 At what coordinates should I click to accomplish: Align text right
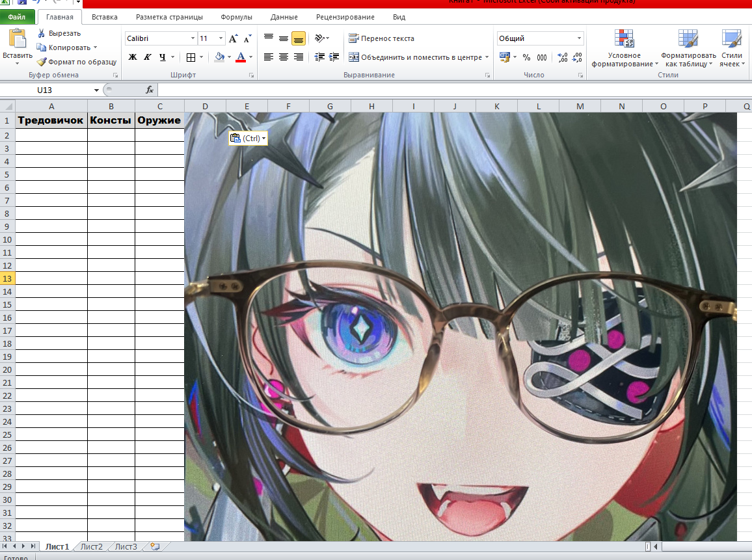[x=299, y=57]
